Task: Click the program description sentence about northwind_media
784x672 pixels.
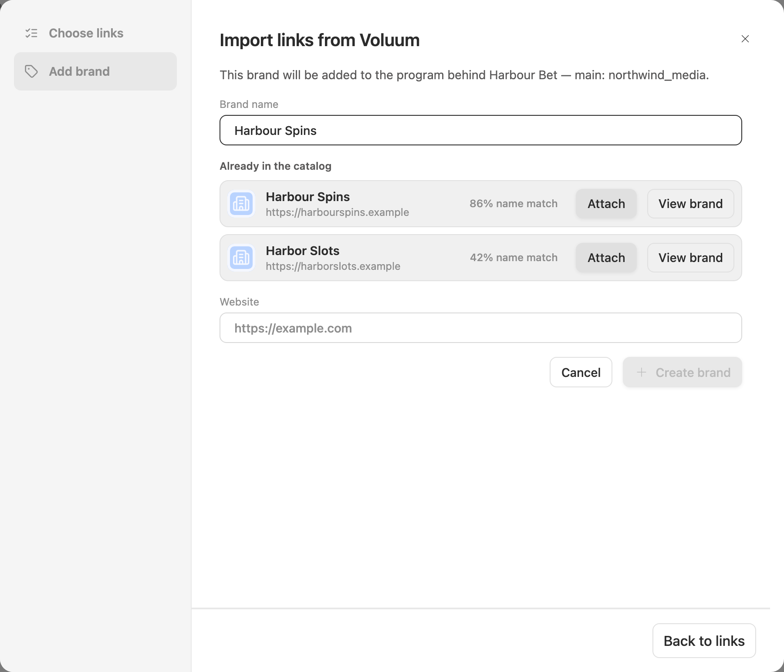Action: [x=464, y=75]
